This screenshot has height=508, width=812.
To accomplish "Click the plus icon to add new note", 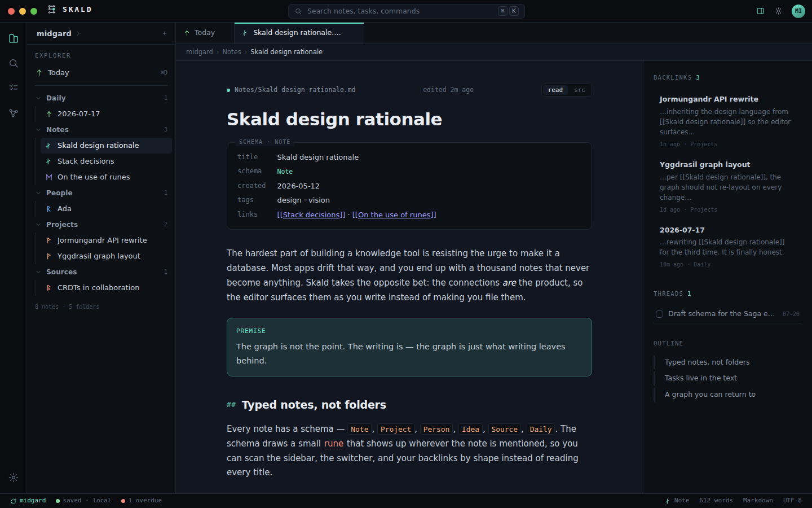I will tap(165, 33).
